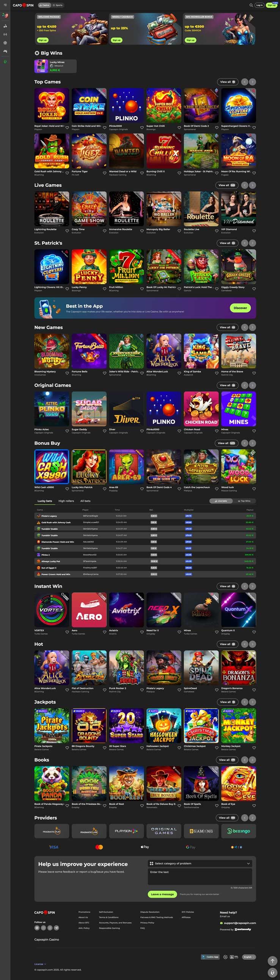Switch bets view to Top Wins
Screen dimensions: 280x980
tap(244, 501)
